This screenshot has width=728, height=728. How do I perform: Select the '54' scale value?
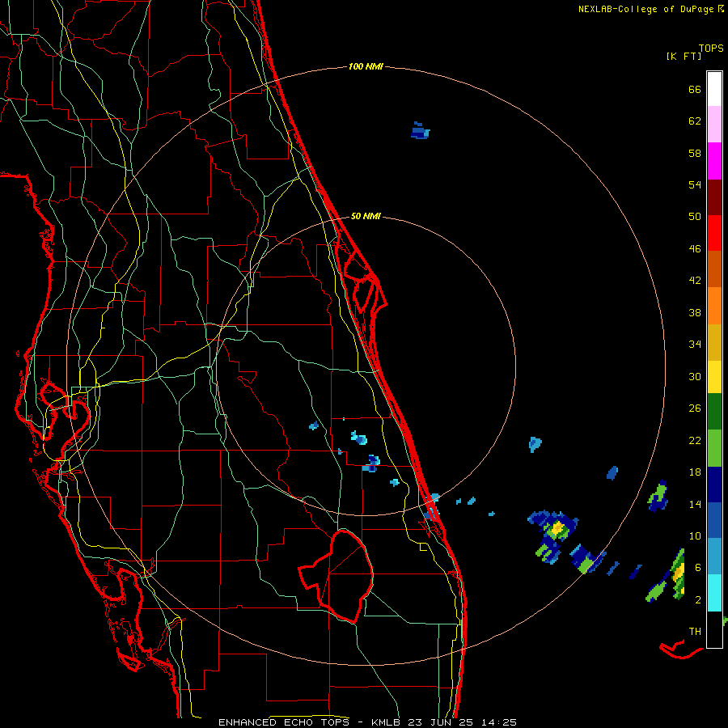(x=695, y=184)
